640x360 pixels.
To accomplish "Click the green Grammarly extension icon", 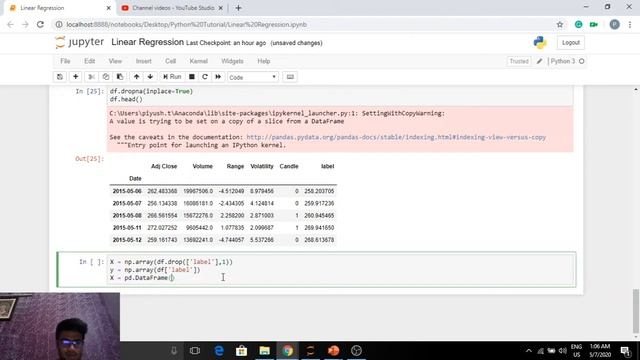I will (578, 24).
